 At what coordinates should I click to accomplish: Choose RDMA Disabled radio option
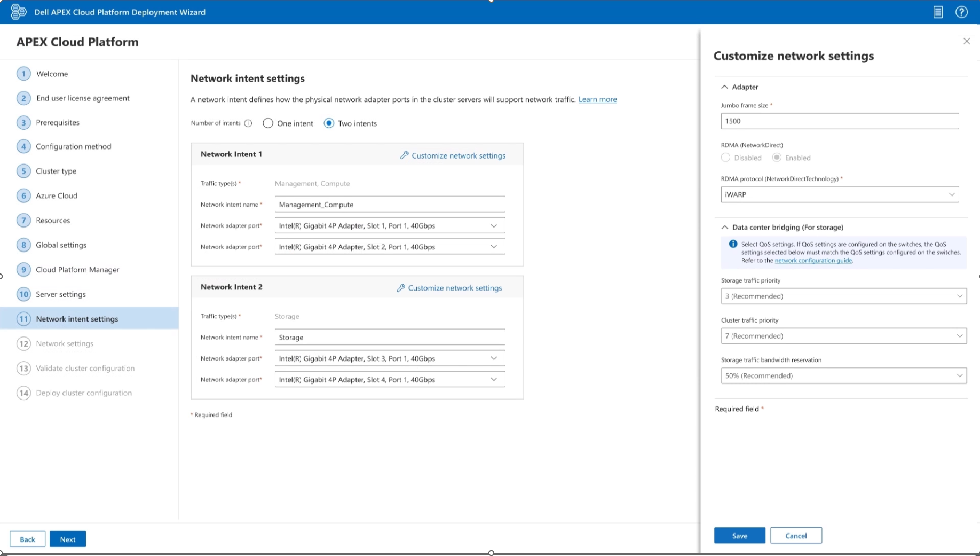(725, 158)
